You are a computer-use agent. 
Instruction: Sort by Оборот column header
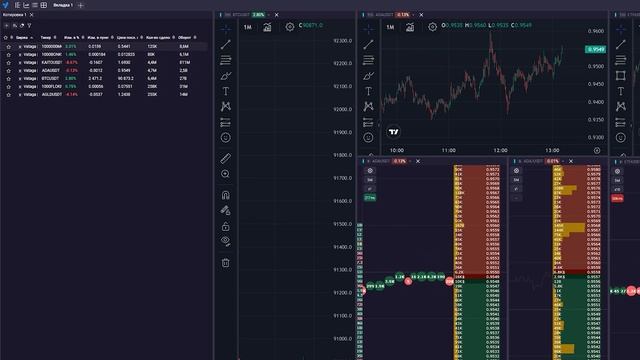[184, 38]
